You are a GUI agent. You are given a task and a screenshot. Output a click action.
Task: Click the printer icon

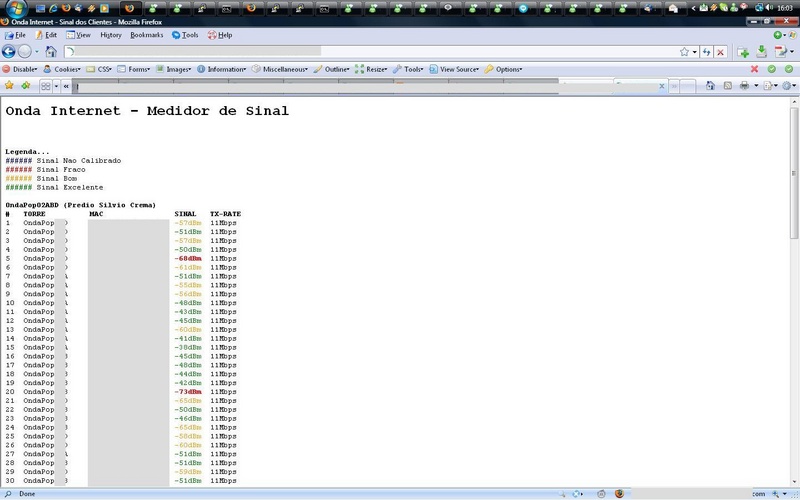[744, 86]
